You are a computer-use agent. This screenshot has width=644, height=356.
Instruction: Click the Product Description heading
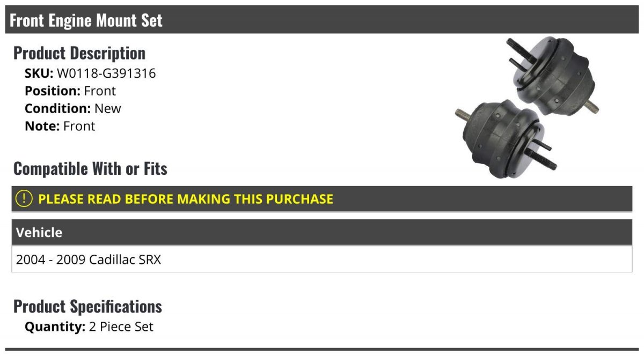coord(79,53)
